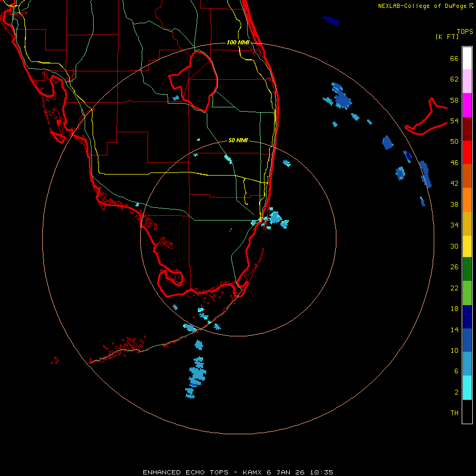Select the navy 14–18 kft legend swatch
This screenshot has width=476, height=476.
pyautogui.click(x=467, y=317)
